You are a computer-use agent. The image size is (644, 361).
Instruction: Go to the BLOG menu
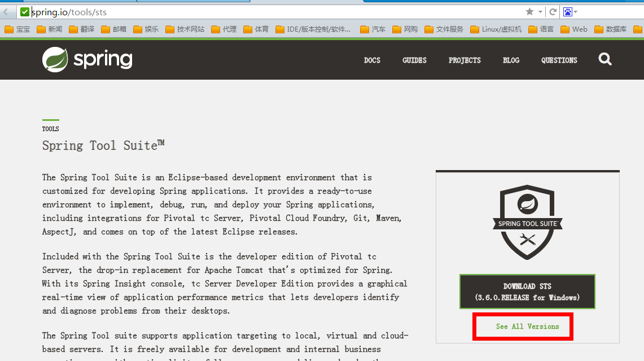coord(511,60)
